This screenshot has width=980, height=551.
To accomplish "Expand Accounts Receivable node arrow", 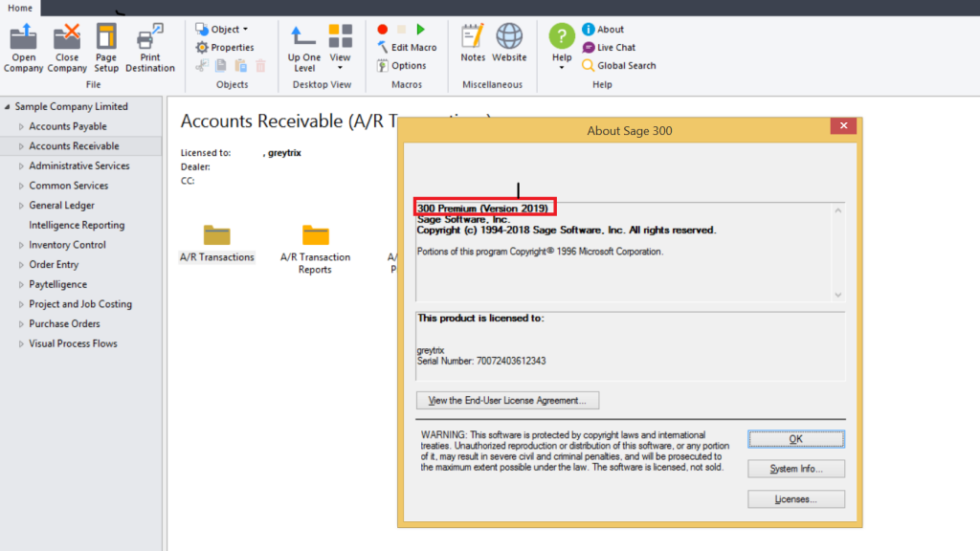I will [21, 146].
